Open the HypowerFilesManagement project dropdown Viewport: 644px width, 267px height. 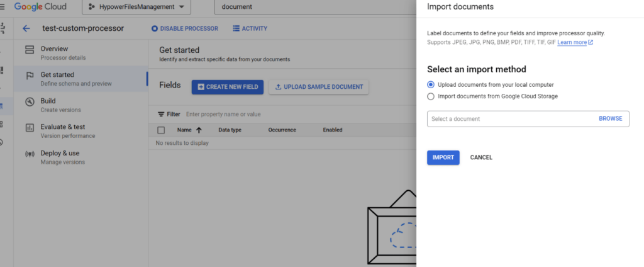click(x=136, y=7)
